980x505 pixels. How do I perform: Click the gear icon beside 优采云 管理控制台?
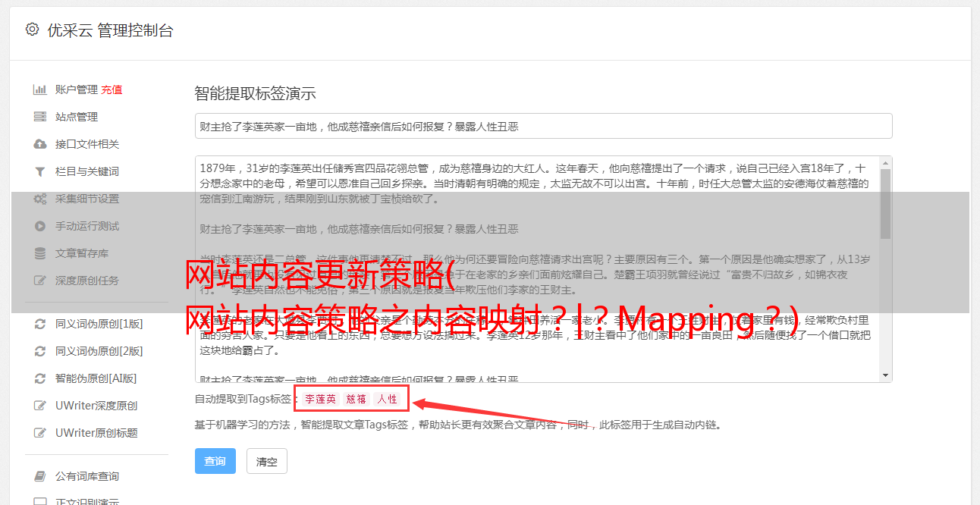[x=32, y=30]
